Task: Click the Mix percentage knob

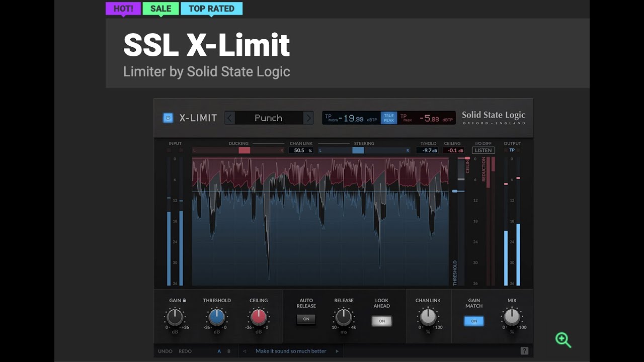Action: 512,317
